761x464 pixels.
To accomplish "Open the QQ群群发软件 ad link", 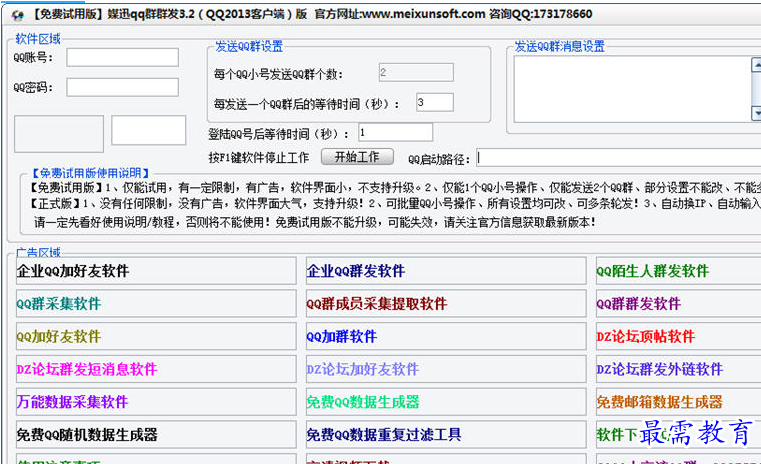I will pos(678,303).
